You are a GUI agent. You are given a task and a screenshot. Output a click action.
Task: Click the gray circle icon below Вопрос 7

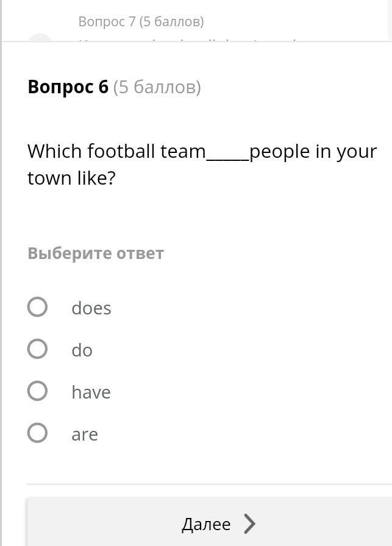coord(40,38)
